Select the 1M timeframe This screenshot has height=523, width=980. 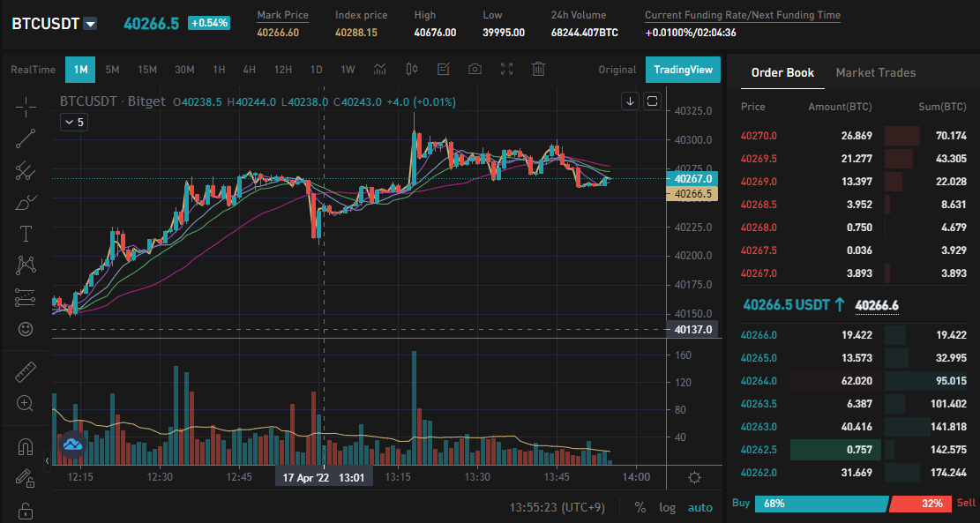coord(80,70)
